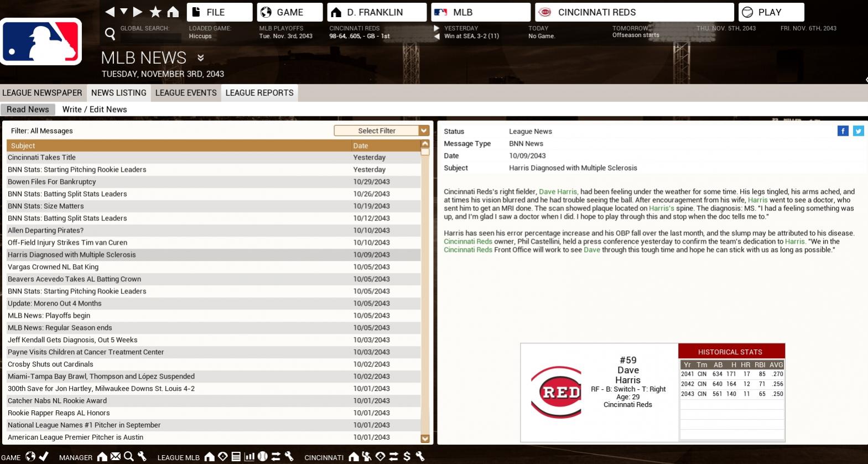The image size is (868, 464).
Task: Expand the MLB News title chevron
Action: (x=200, y=58)
